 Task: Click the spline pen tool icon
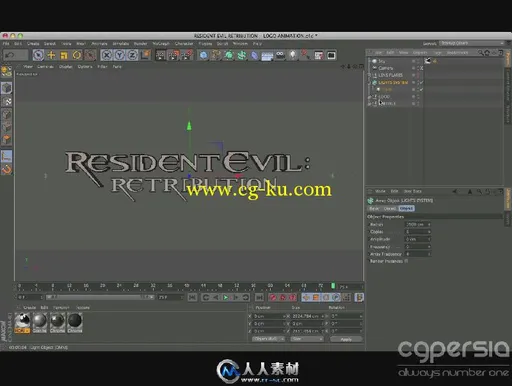pos(216,55)
